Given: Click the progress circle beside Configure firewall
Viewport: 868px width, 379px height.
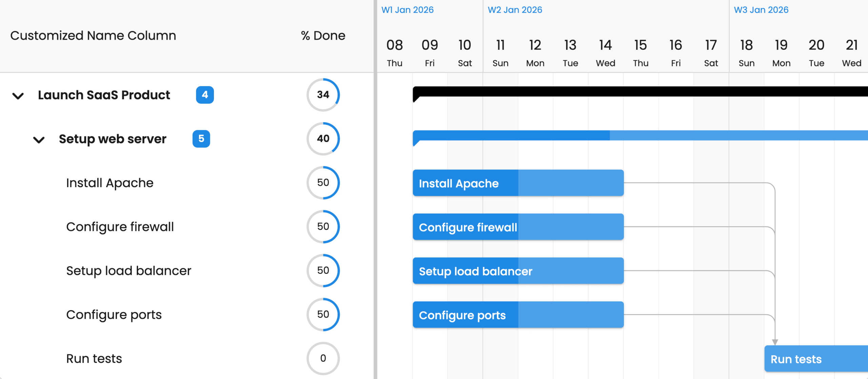Looking at the screenshot, I should 323,226.
